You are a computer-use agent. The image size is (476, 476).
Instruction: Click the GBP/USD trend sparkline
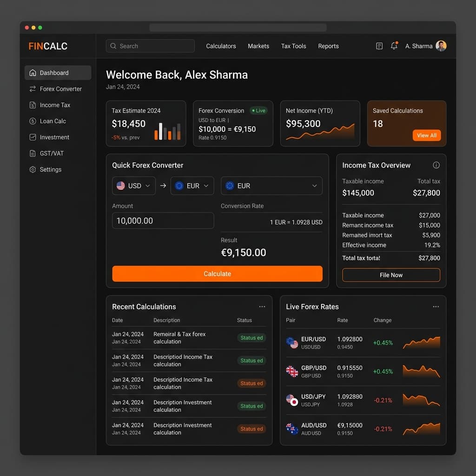[421, 371]
